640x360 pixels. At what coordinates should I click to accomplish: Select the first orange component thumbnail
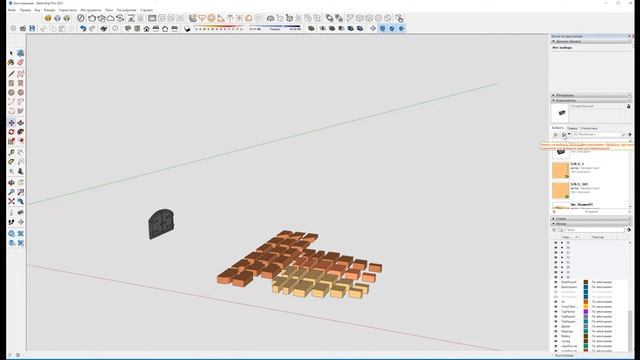point(560,170)
